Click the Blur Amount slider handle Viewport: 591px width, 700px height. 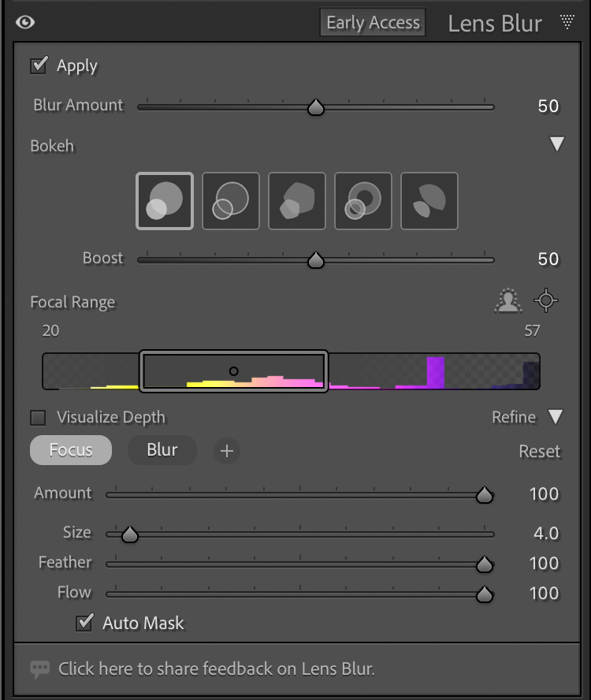316,107
